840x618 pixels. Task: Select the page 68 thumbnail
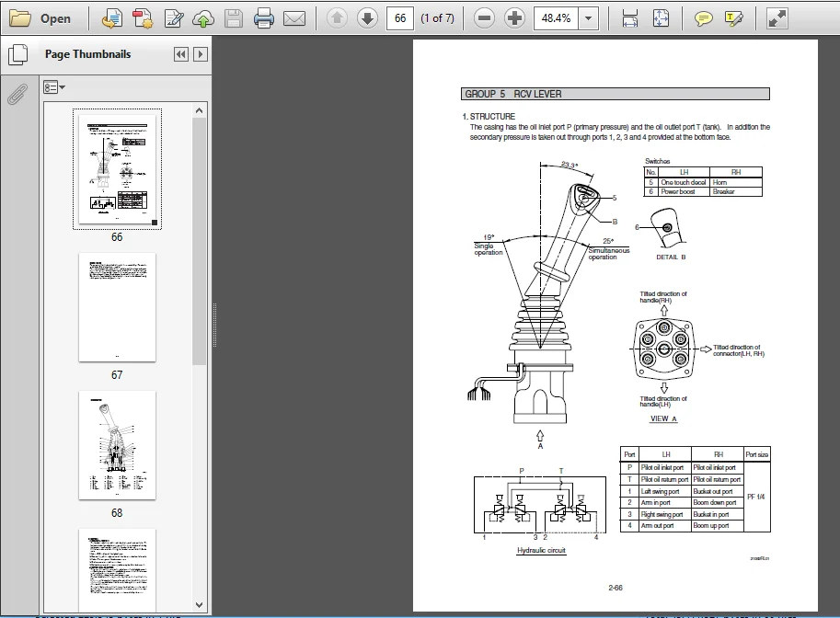point(118,445)
